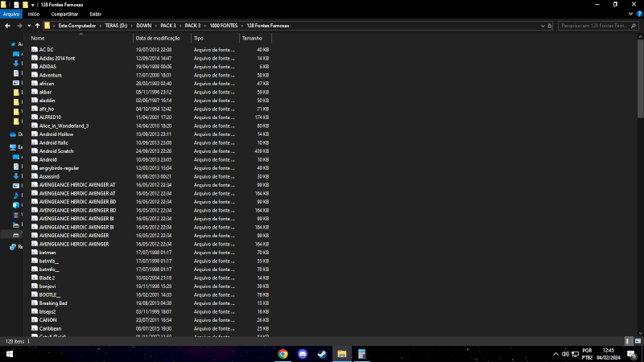Refresh the folder via address bar button

click(x=550, y=26)
